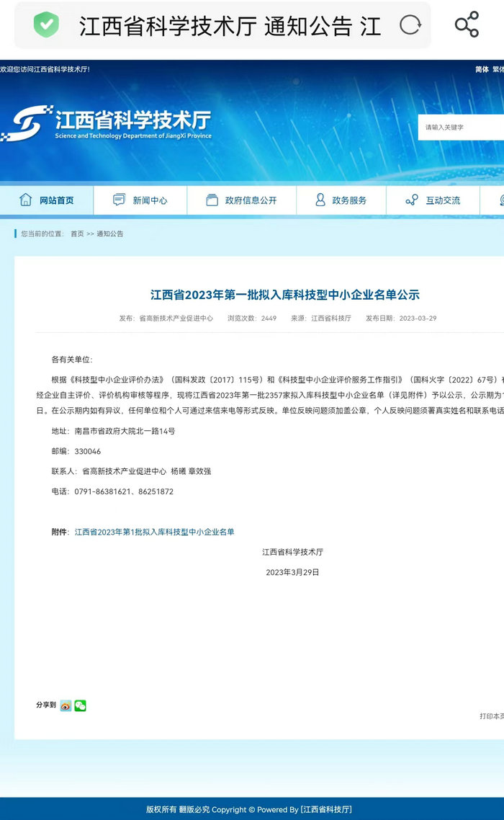Click the address line 南昌市省政府大院北一路14号
Image resolution: width=504 pixels, height=820 pixels.
tap(114, 431)
